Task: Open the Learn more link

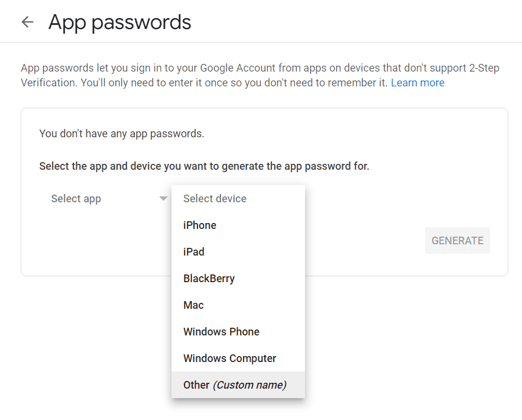Action: [417, 82]
